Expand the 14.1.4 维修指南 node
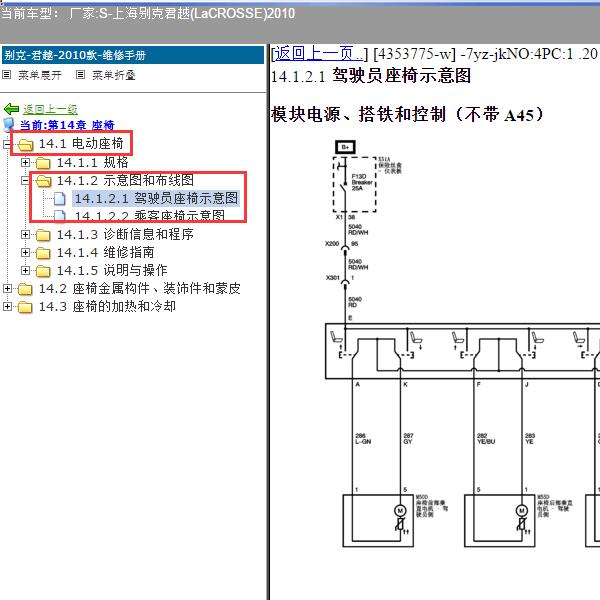 tap(25, 253)
